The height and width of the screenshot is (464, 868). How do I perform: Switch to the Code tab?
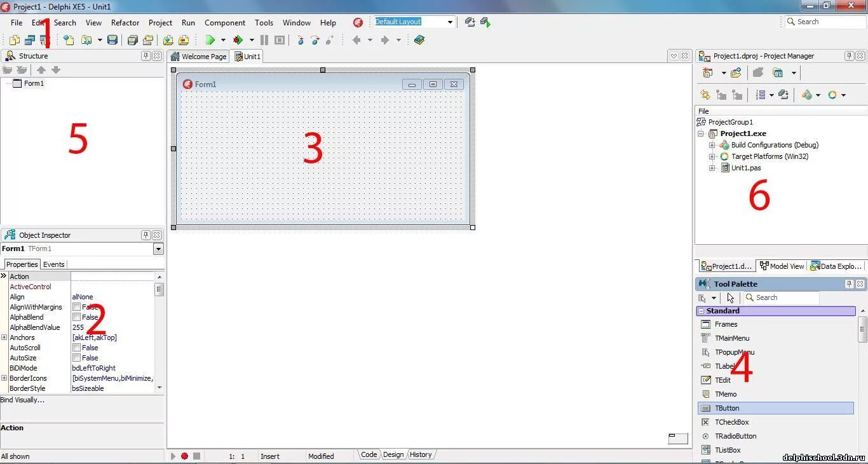(x=369, y=454)
